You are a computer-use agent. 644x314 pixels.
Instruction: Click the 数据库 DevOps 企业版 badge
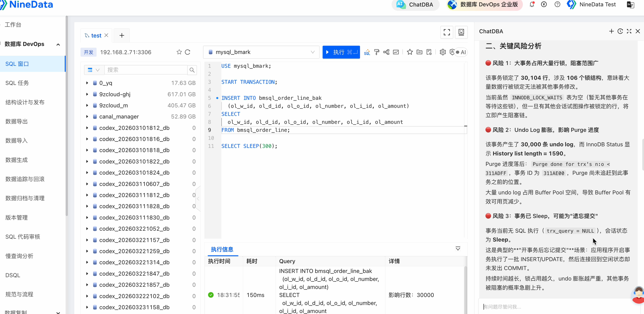coord(484,5)
